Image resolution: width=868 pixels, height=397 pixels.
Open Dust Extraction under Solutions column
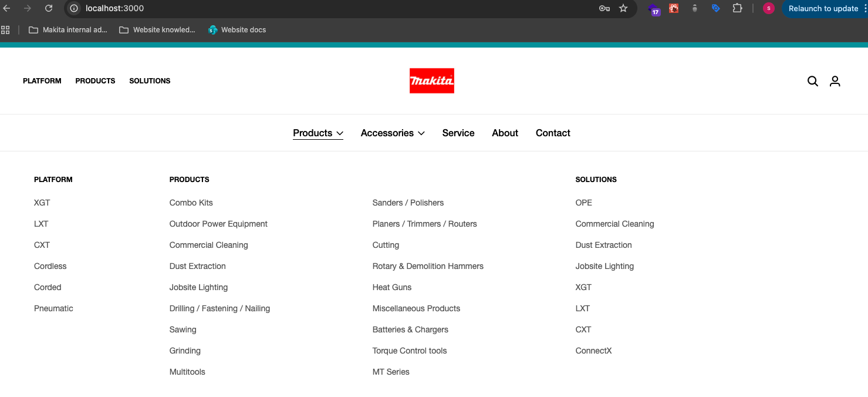tap(604, 245)
